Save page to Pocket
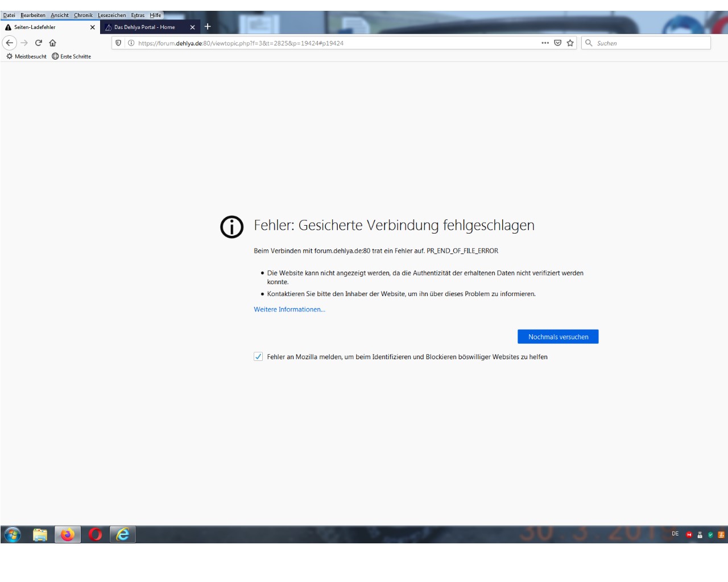 tap(557, 43)
